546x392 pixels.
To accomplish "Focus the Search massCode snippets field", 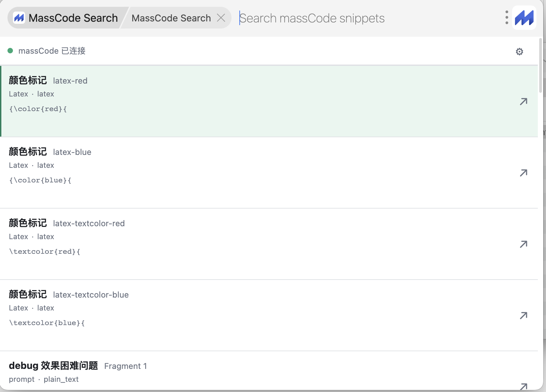I will [x=369, y=18].
